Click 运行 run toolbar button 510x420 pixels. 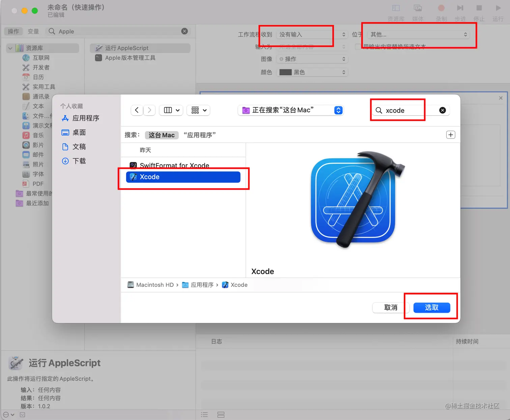[x=498, y=13]
